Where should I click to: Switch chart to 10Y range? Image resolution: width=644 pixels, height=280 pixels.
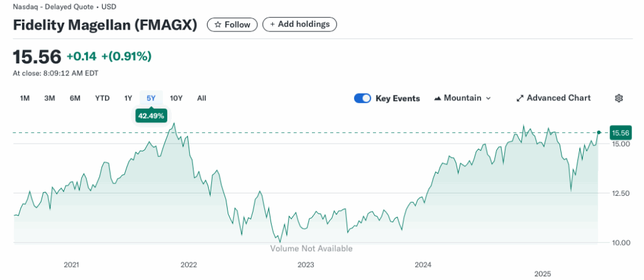176,98
